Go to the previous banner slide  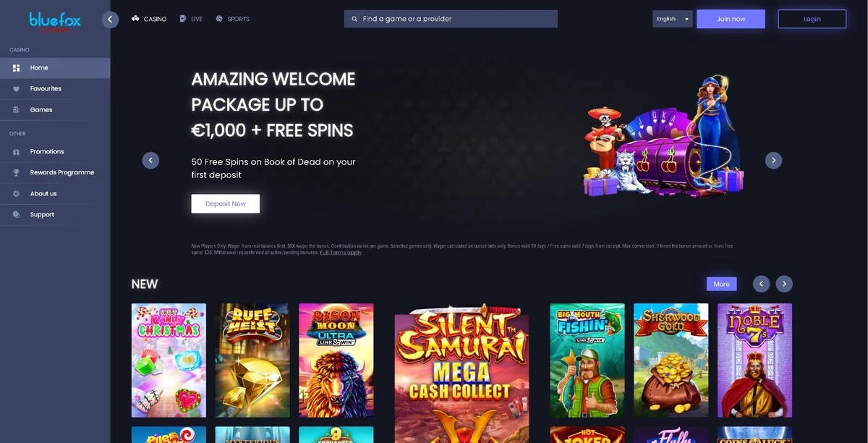point(150,160)
